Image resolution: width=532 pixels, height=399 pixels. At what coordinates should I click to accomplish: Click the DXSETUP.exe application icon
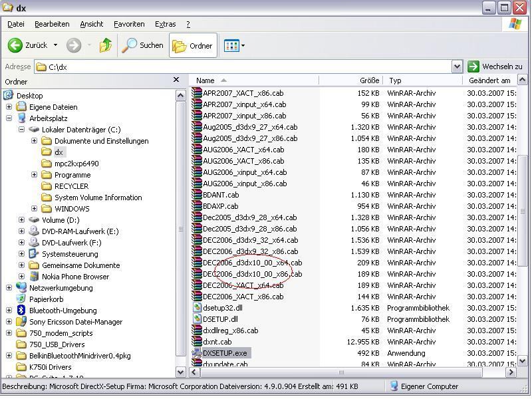197,353
